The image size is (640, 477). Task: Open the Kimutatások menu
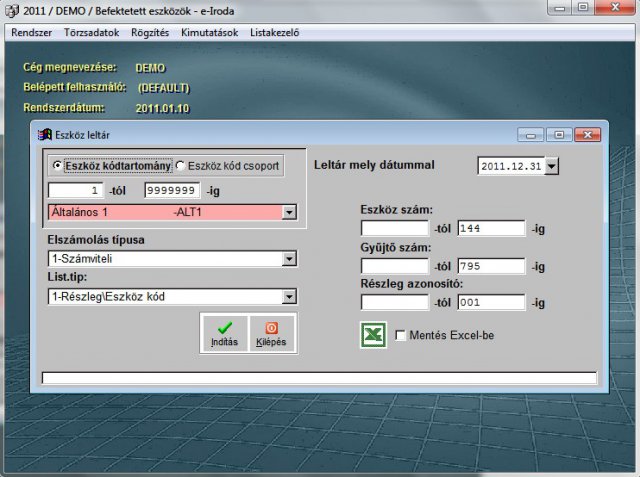(x=208, y=32)
